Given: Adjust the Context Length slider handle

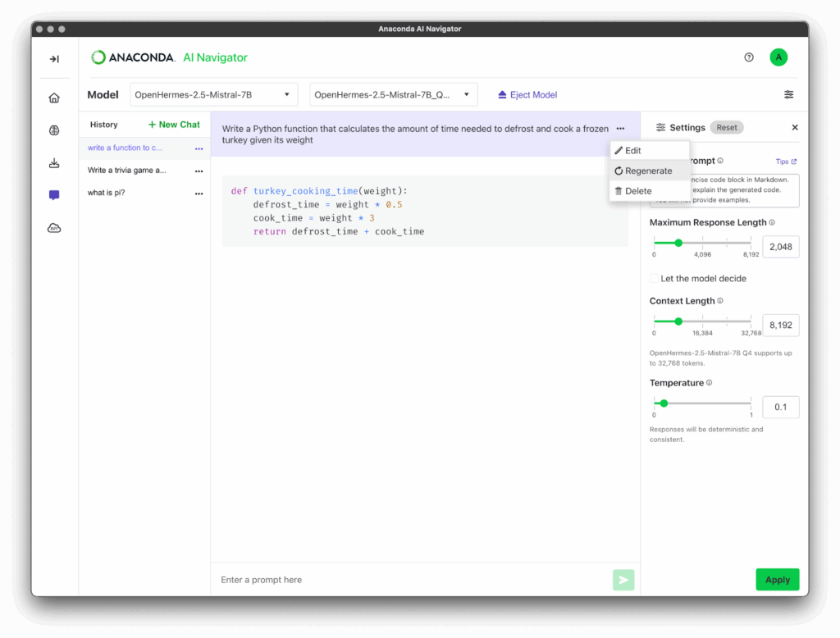Looking at the screenshot, I should [x=678, y=321].
